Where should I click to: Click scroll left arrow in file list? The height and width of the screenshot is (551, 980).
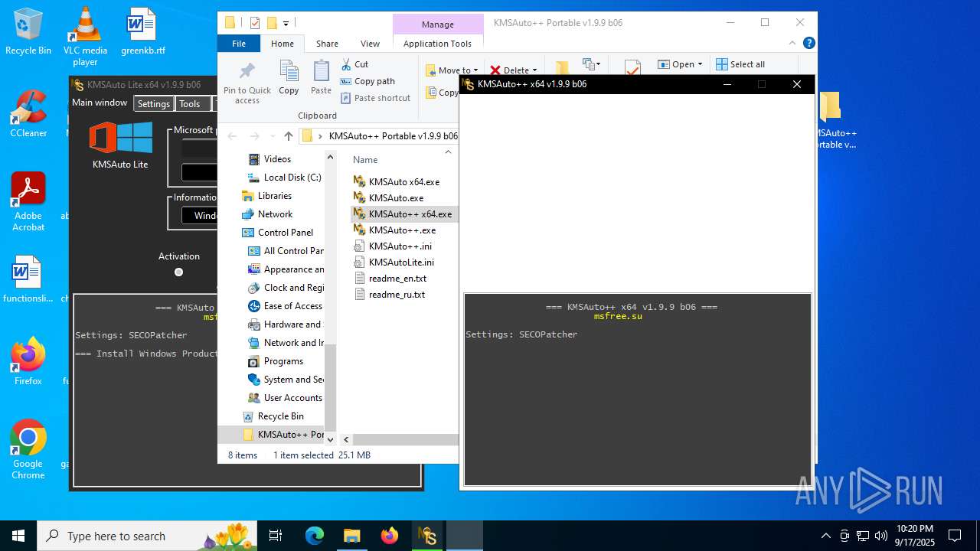pyautogui.click(x=346, y=439)
